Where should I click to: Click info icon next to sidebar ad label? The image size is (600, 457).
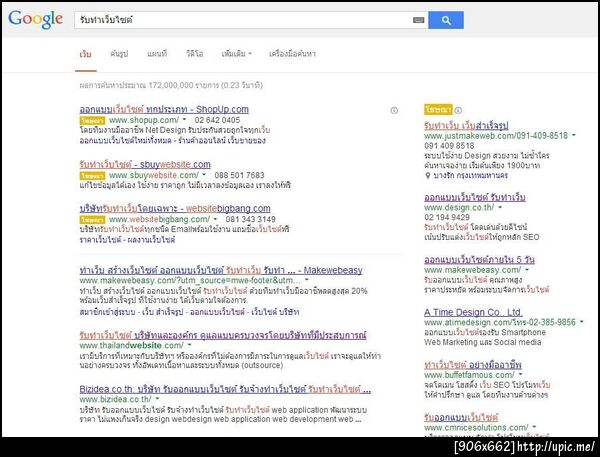[458, 110]
